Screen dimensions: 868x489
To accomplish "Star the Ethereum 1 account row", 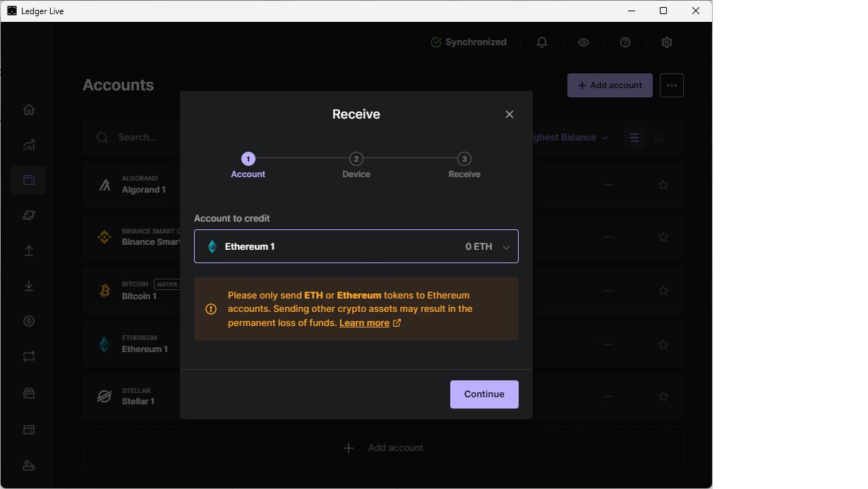I will point(663,344).
